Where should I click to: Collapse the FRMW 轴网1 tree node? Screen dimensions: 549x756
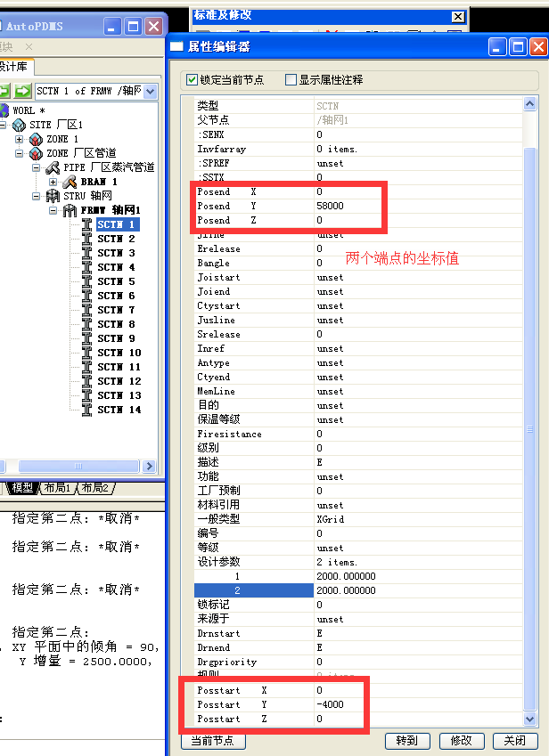click(53, 210)
